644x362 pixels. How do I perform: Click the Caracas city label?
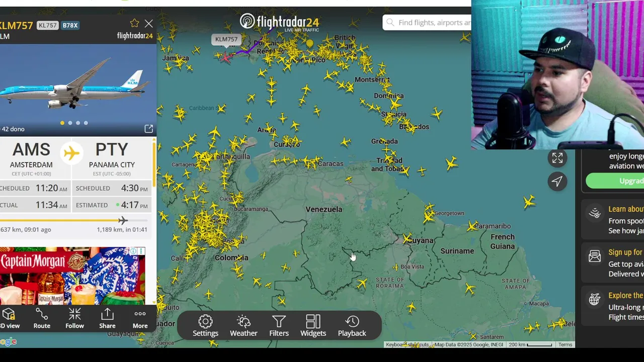[331, 164]
